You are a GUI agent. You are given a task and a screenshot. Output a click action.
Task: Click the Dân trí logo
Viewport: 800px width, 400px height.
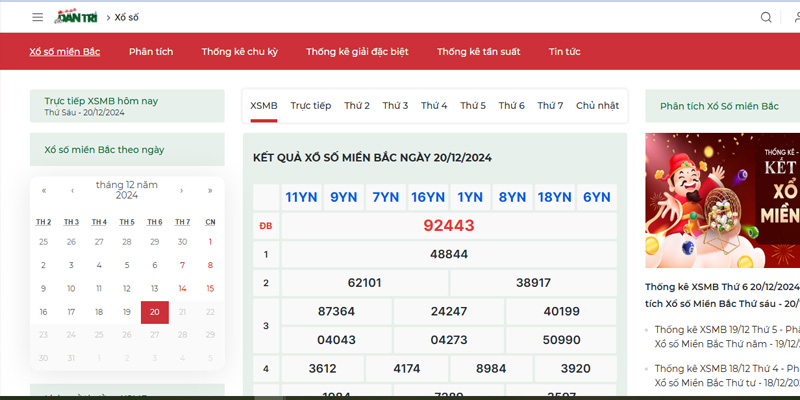[75, 17]
